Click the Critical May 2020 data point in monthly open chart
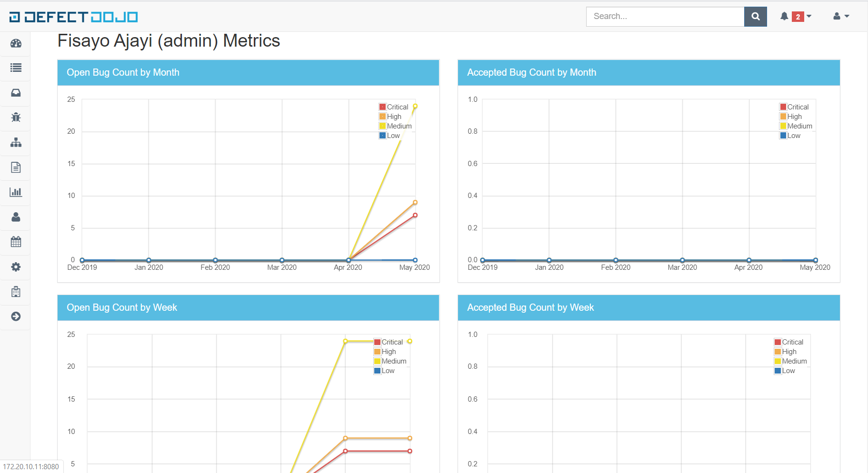Screen dimensions: 868x473 [415, 216]
